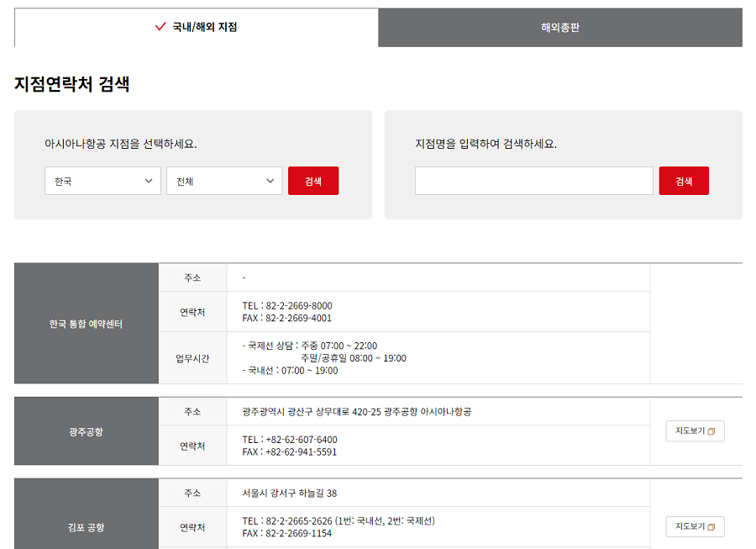Click the 광주공항 row header

[85, 430]
